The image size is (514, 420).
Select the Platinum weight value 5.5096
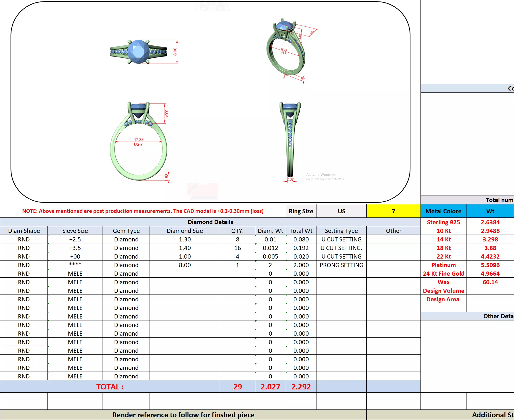pos(490,265)
